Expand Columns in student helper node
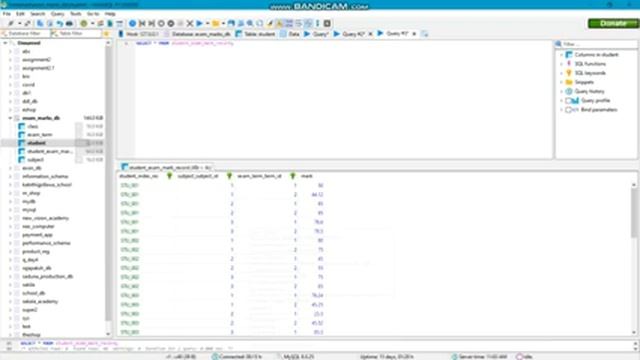Screen dimensions: 640x360 point(561,55)
